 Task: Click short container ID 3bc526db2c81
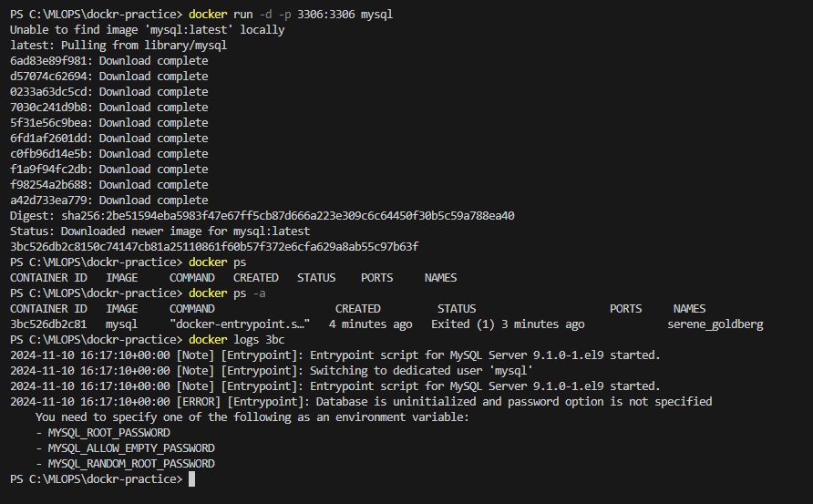click(48, 324)
